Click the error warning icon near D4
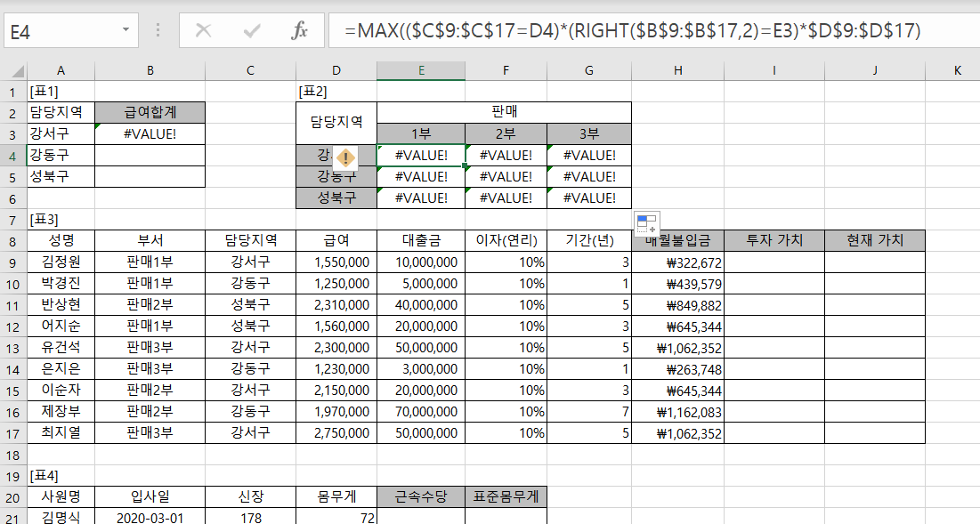Screen dimensions: 980x524 tap(345, 158)
